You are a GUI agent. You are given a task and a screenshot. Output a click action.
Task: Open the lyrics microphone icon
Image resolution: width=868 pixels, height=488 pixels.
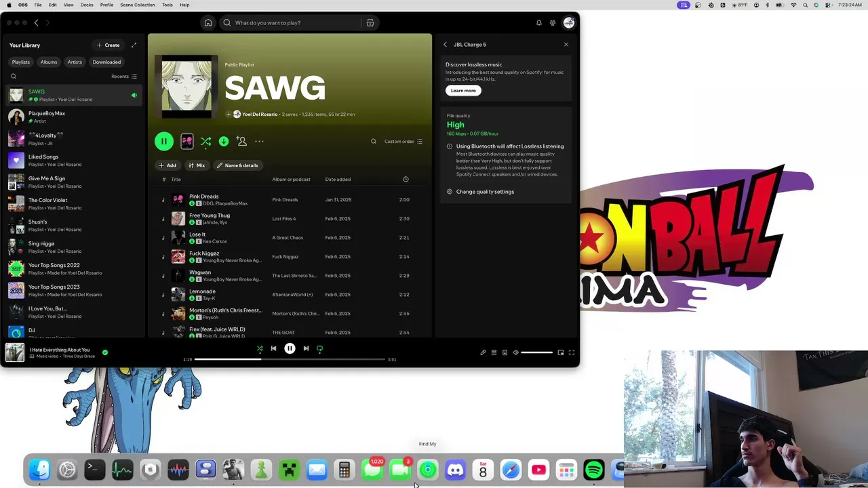click(x=483, y=352)
